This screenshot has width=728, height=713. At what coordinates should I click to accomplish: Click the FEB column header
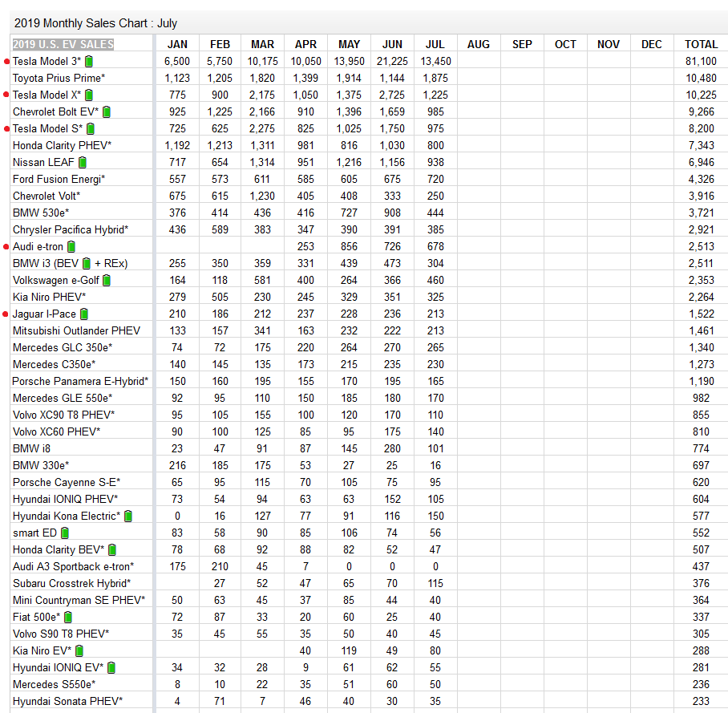(220, 44)
